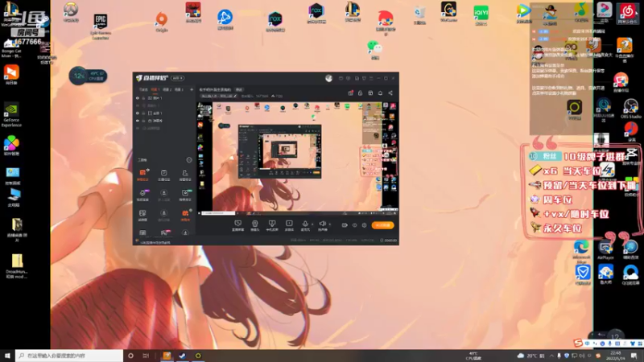Open the notification center icon on taskbar
This screenshot has width=644, height=362.
tap(634, 356)
